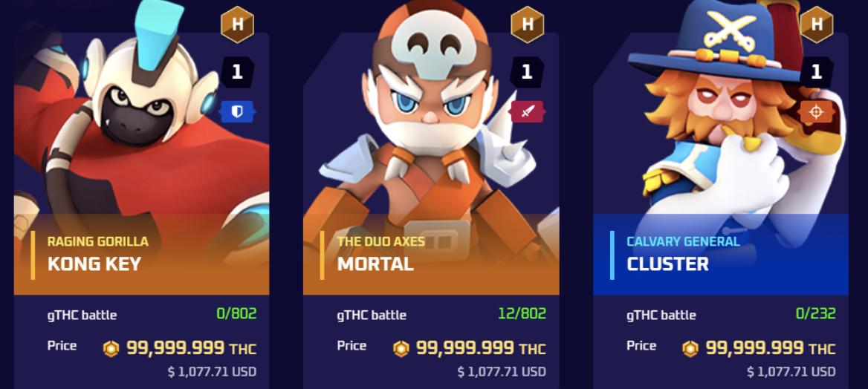The width and height of the screenshot is (868, 389).
Task: Click the level 1 badge on Mortal card
Action: pos(527,72)
